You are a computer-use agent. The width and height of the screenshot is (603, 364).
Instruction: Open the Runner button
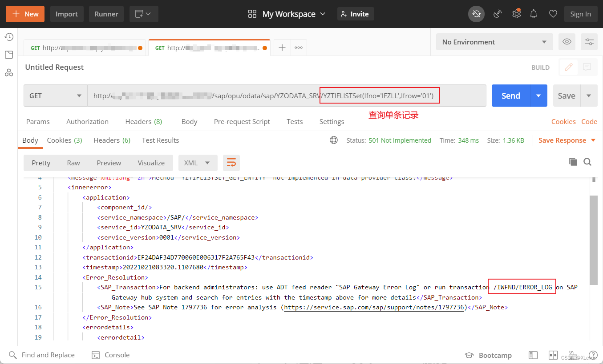pos(106,14)
